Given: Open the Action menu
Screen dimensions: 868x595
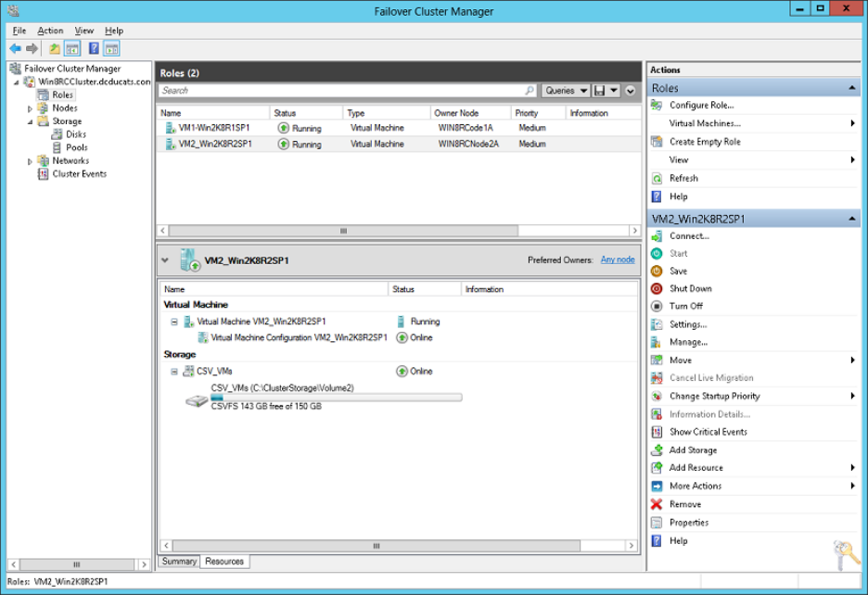Looking at the screenshot, I should [50, 31].
